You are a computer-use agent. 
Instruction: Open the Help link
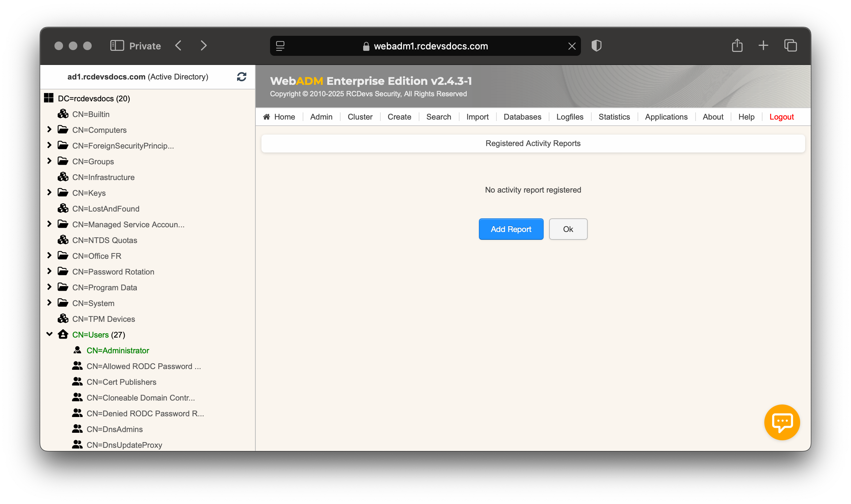tap(746, 117)
